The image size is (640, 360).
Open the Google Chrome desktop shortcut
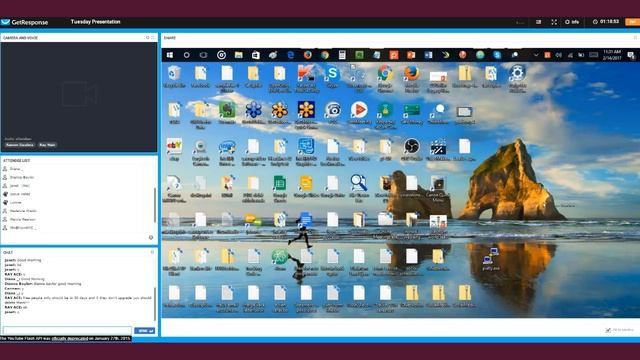click(x=385, y=78)
